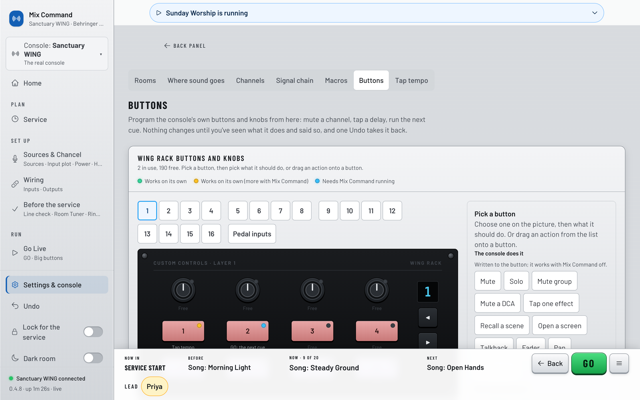Screen dimensions: 640x400
Task: Open the Go Live page
Action: pyautogui.click(x=57, y=253)
